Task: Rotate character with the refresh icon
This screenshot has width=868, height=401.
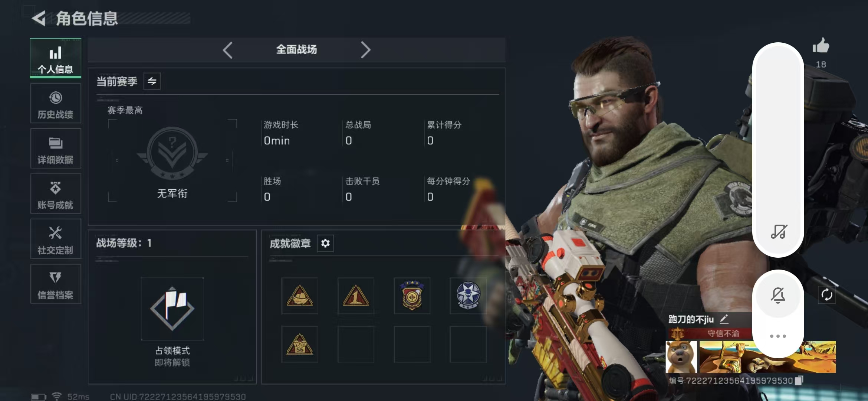Action: click(827, 295)
